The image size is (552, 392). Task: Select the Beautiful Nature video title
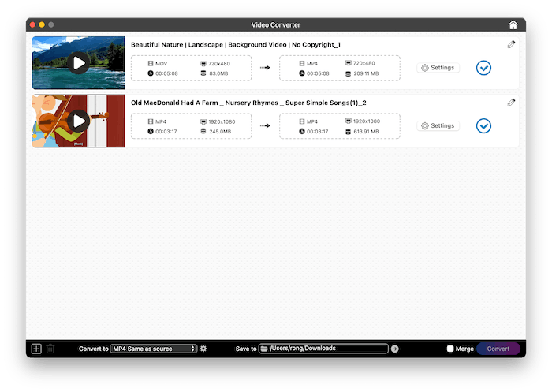click(x=236, y=45)
